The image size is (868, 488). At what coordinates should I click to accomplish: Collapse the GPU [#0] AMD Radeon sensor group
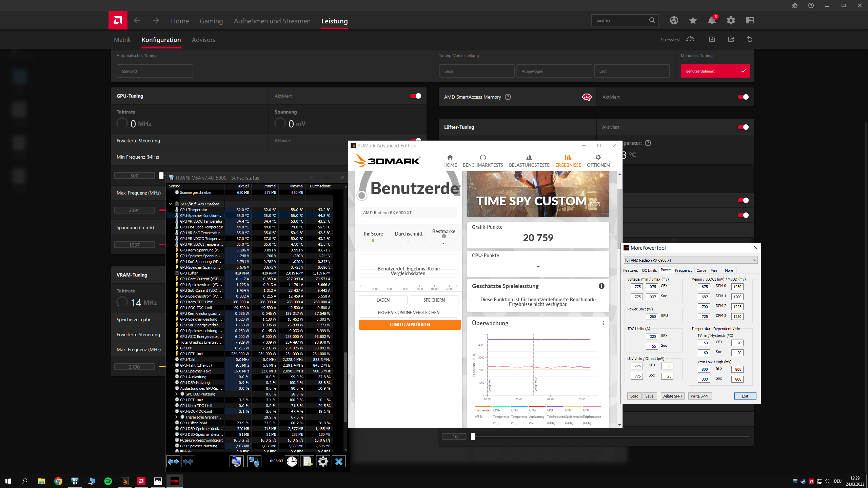click(171, 204)
